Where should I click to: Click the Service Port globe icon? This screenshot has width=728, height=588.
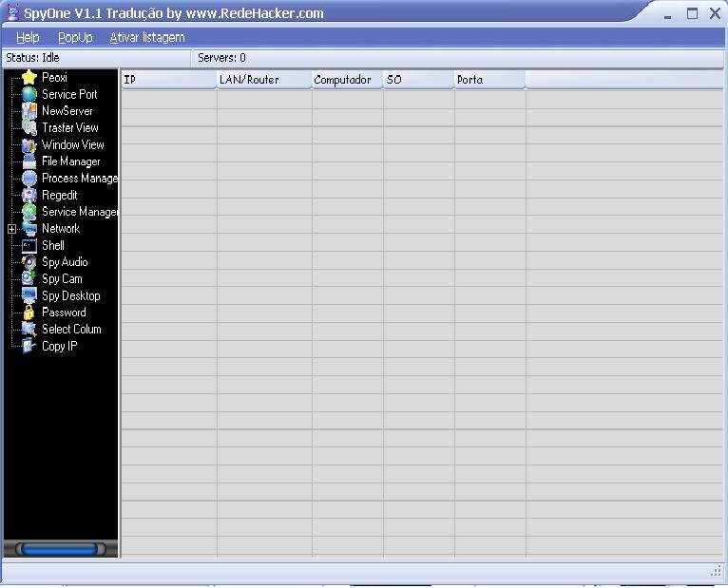click(29, 95)
